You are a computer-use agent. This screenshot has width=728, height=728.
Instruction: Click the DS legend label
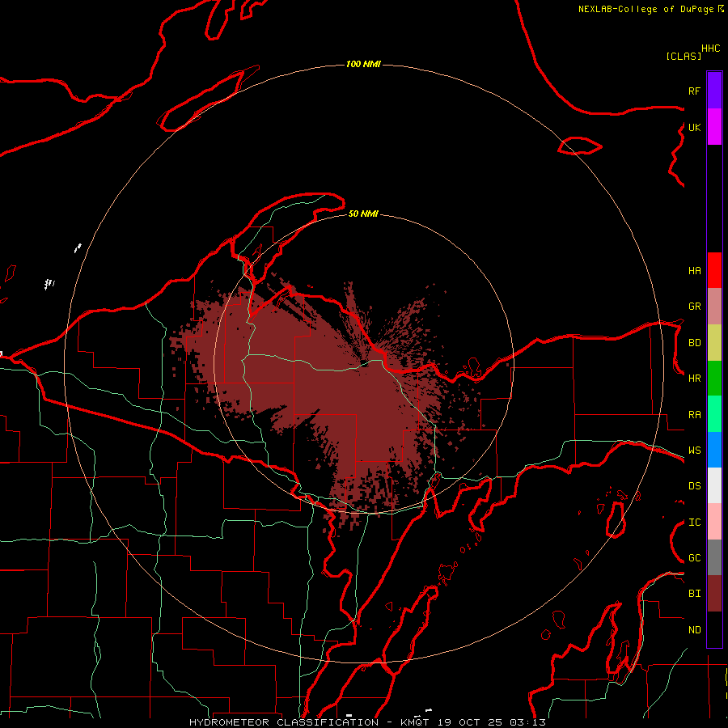point(694,486)
